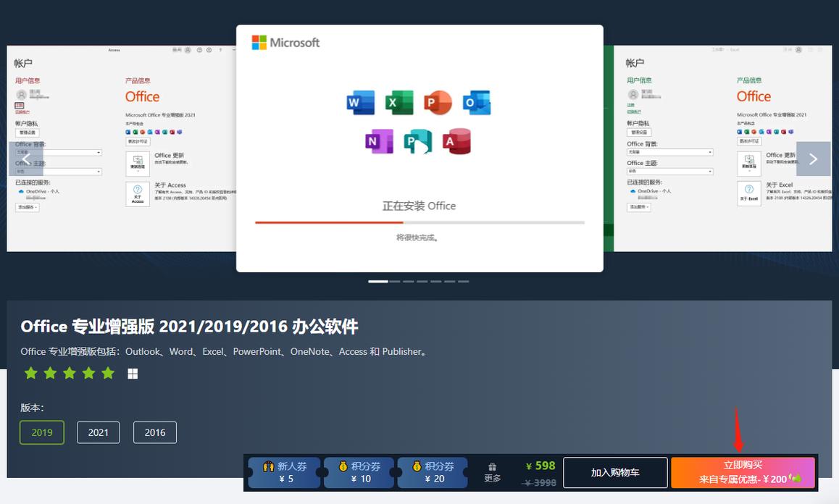Click the '将很快完成。' text
Image resolution: width=839 pixels, height=504 pixels.
coord(418,238)
